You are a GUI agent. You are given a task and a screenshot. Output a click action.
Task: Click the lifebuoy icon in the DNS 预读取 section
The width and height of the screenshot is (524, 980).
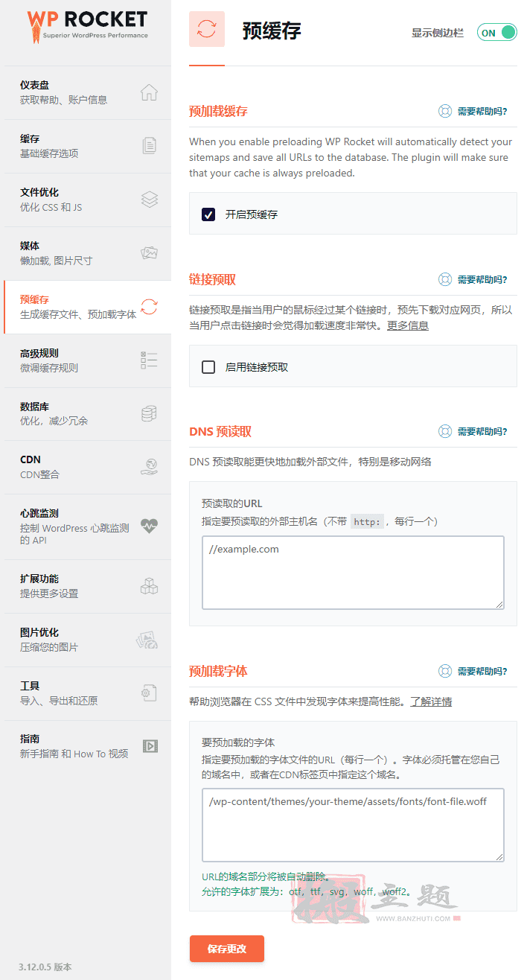point(445,432)
